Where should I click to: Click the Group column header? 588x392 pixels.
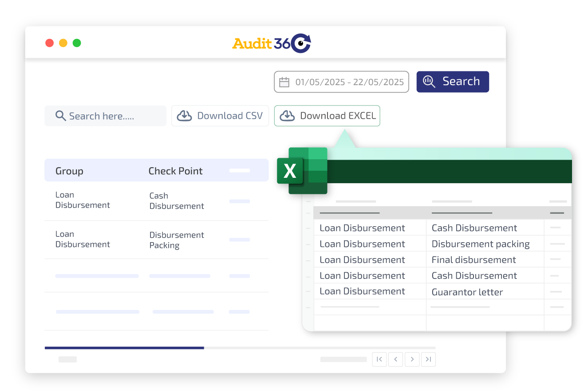[x=69, y=171]
